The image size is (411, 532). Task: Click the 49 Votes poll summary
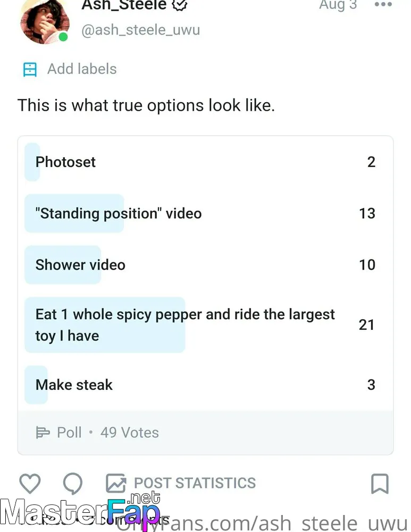coord(130,433)
